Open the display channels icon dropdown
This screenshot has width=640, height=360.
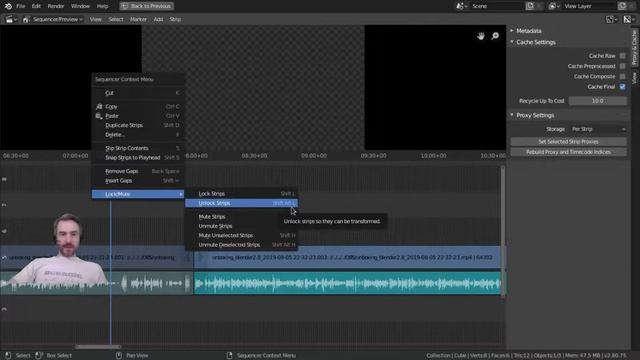[611, 19]
